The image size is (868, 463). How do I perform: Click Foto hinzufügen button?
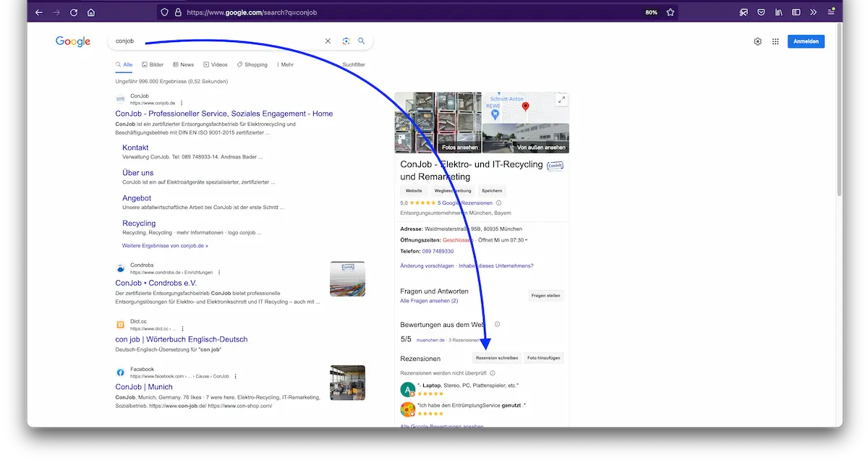click(x=543, y=357)
